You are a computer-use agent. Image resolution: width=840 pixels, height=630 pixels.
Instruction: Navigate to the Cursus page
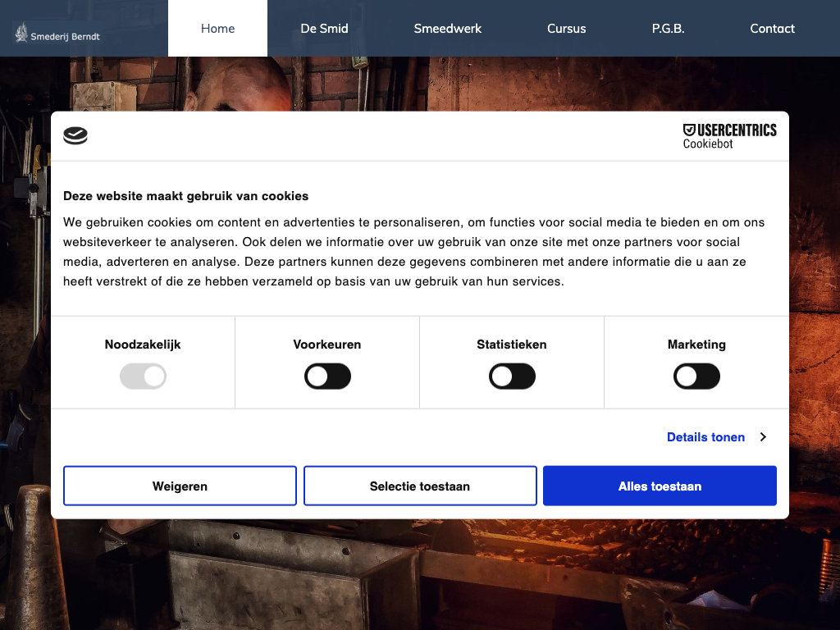point(566,29)
